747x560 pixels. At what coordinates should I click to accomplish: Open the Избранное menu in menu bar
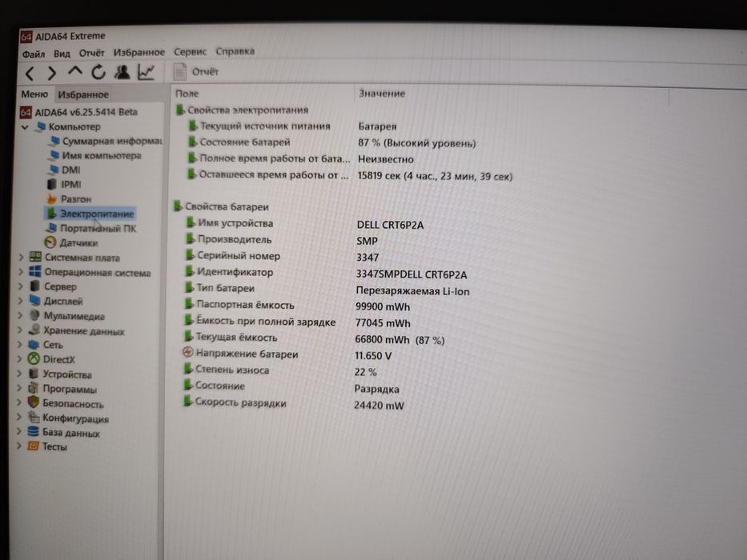click(x=139, y=52)
